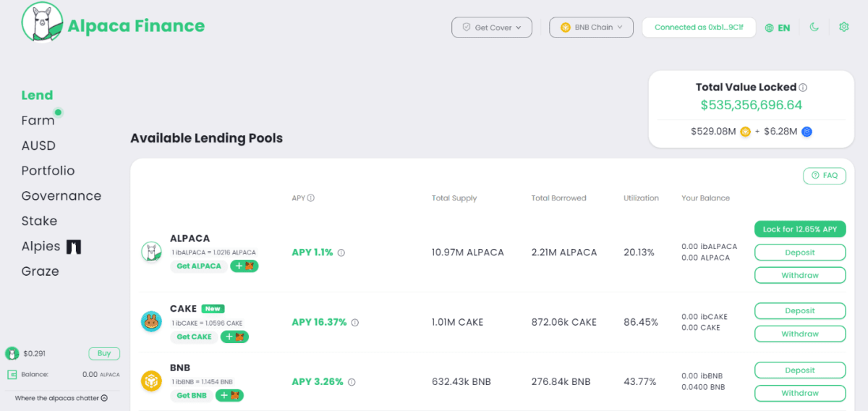The image size is (868, 411).
Task: Open the Farm section
Action: (38, 120)
